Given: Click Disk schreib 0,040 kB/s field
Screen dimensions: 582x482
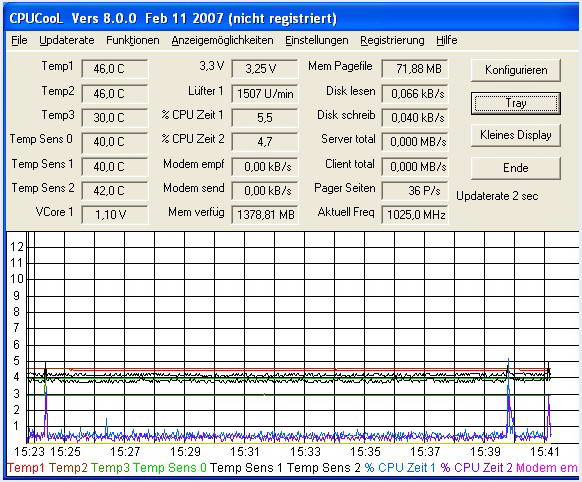Looking at the screenshot, I should point(414,118).
